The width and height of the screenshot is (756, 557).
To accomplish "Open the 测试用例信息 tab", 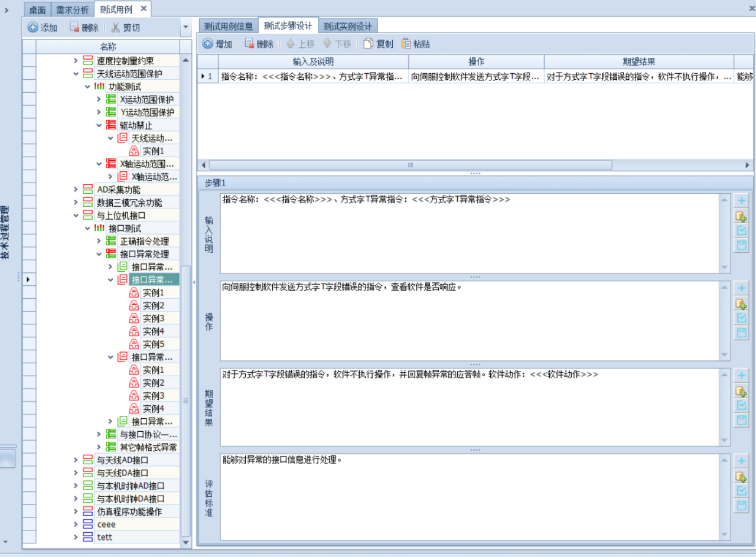I will [229, 26].
